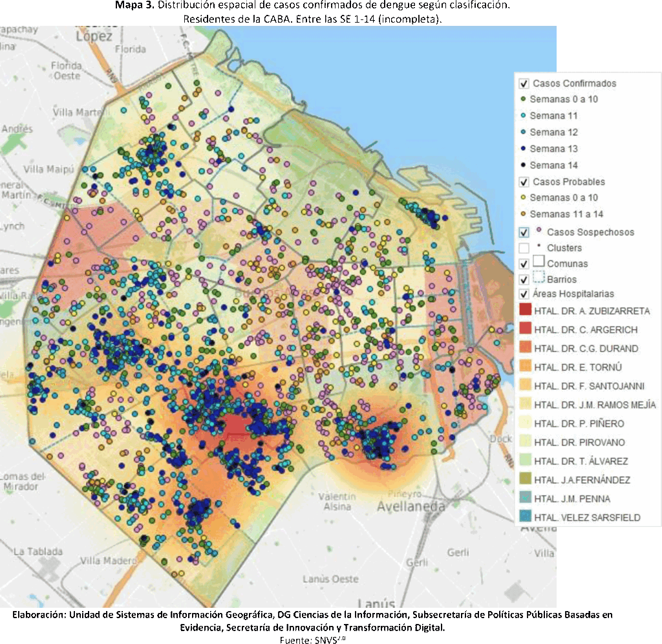Select the HTAL. J.A.FERNÁNDEZ swatch
The width and height of the screenshot is (662, 644).
pyautogui.click(x=525, y=478)
